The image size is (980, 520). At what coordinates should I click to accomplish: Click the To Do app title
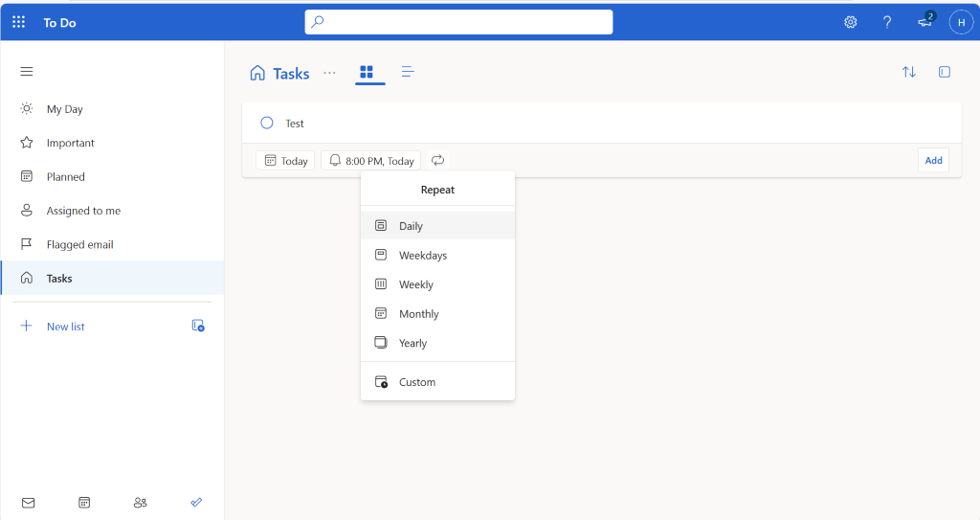59,23
